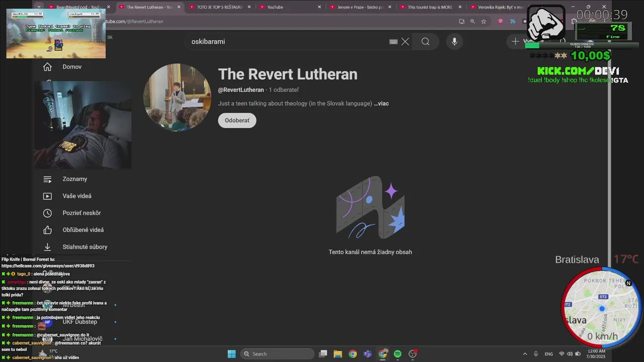Image resolution: width=644 pixels, height=362 pixels.
Task: Click the oskibarami search input field
Action: 287,42
